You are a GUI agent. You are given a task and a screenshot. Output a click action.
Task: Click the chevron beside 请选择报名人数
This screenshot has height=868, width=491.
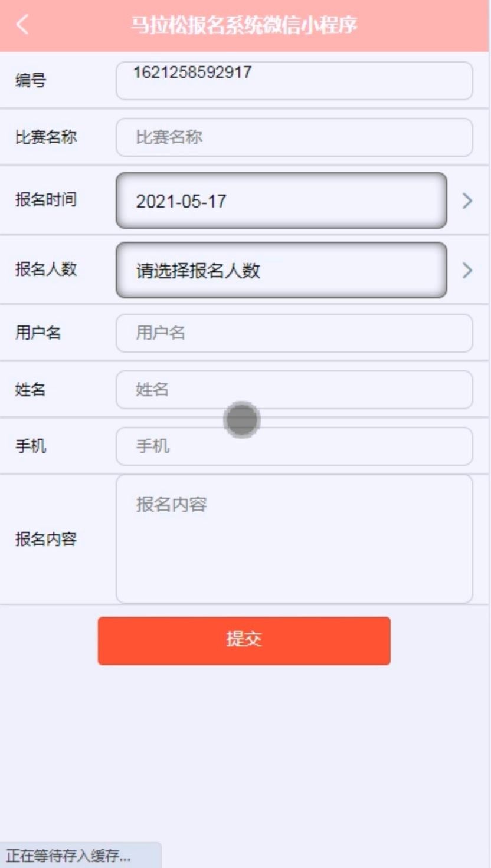(467, 271)
